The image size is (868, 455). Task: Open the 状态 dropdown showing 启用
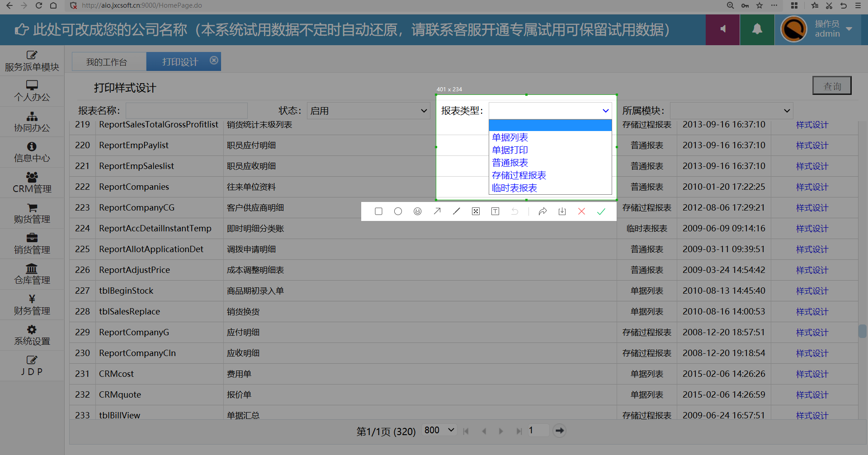point(368,111)
